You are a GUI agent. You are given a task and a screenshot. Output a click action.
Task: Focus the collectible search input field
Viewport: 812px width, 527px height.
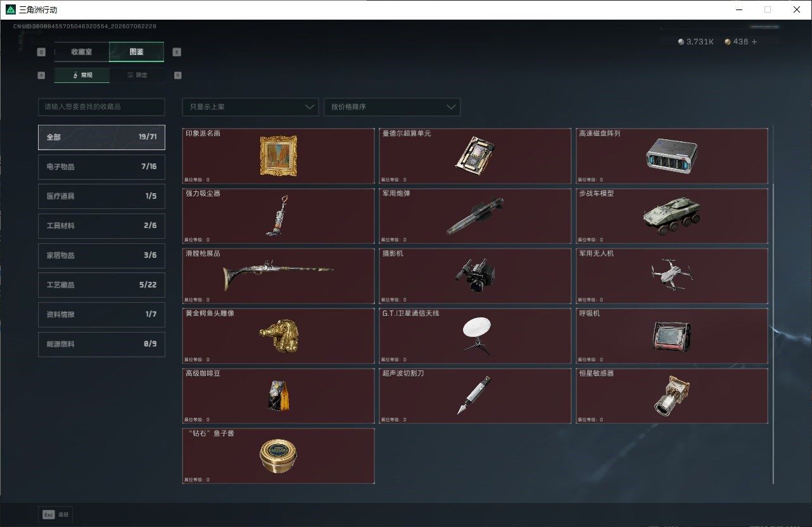click(101, 107)
